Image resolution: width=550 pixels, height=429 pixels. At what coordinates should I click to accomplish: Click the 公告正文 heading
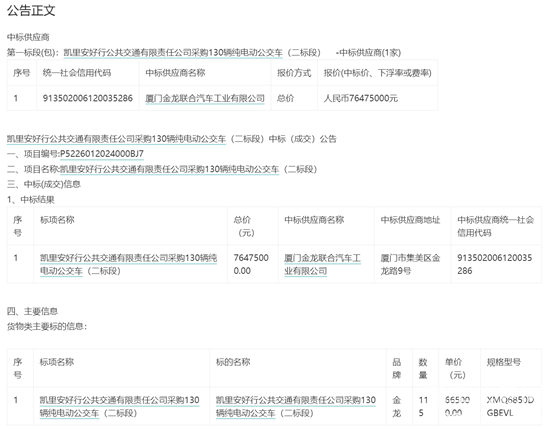pyautogui.click(x=31, y=11)
